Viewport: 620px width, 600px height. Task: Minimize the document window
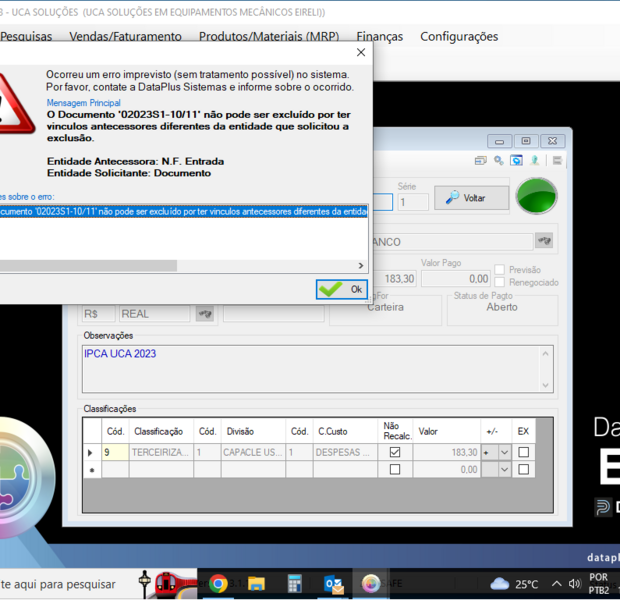[500, 141]
